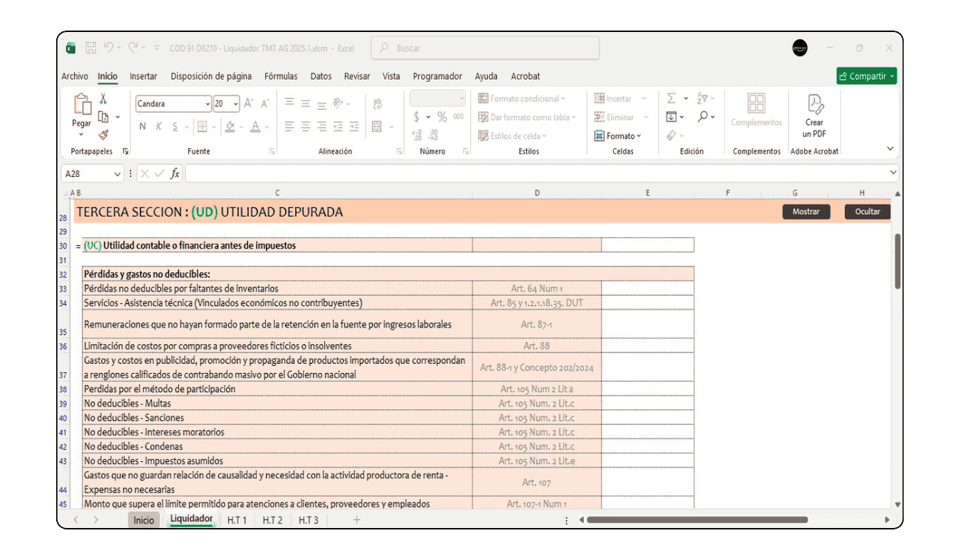Select the center alignment icon

click(306, 125)
